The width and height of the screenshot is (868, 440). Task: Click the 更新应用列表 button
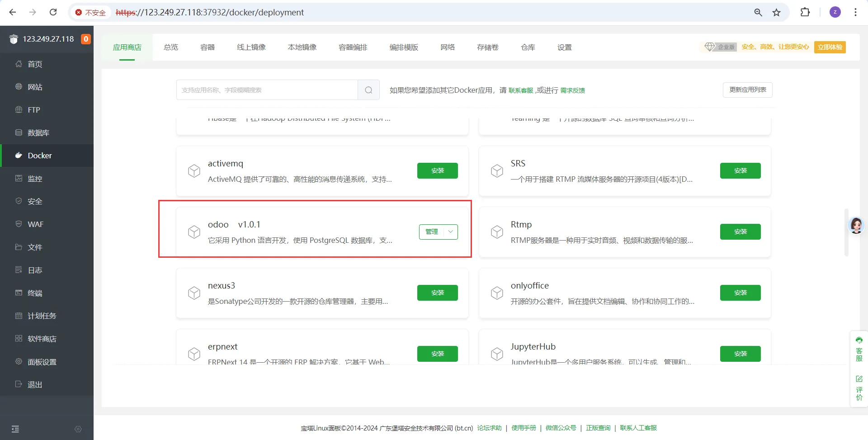pos(748,90)
